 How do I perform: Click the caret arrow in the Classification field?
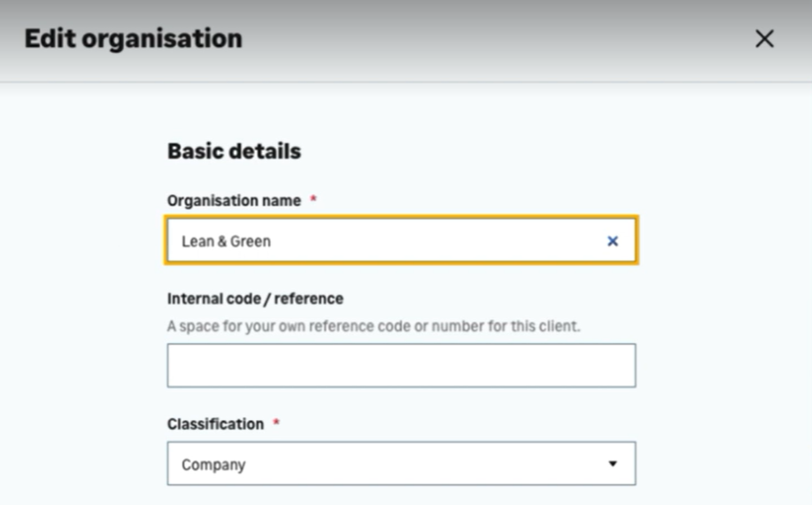(612, 463)
